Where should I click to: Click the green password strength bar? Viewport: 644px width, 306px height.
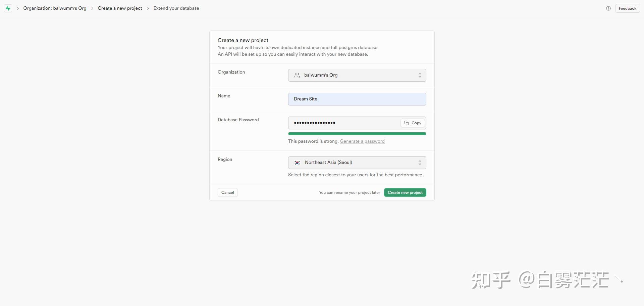click(x=357, y=134)
